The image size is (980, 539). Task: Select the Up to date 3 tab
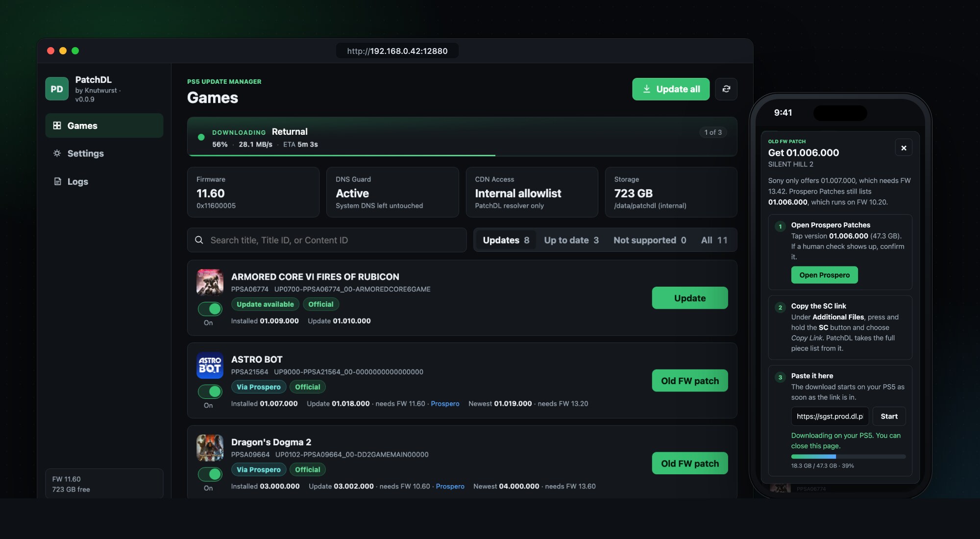point(571,240)
